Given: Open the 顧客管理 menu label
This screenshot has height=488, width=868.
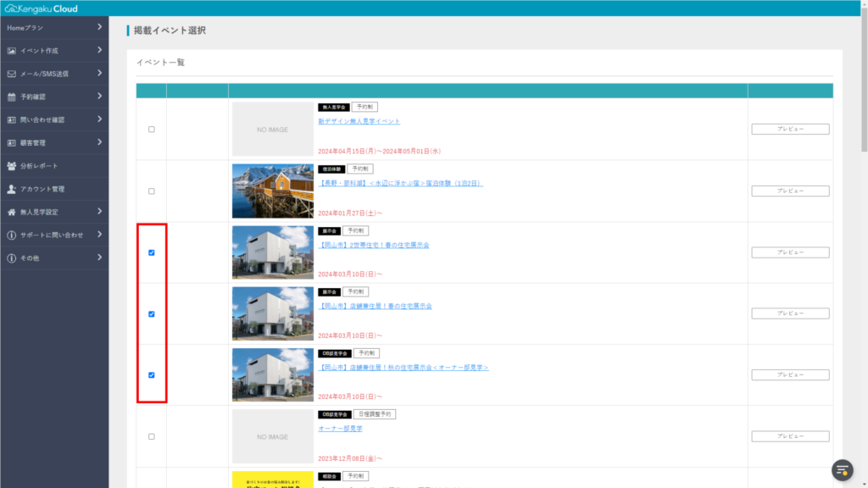Looking at the screenshot, I should click(x=33, y=142).
